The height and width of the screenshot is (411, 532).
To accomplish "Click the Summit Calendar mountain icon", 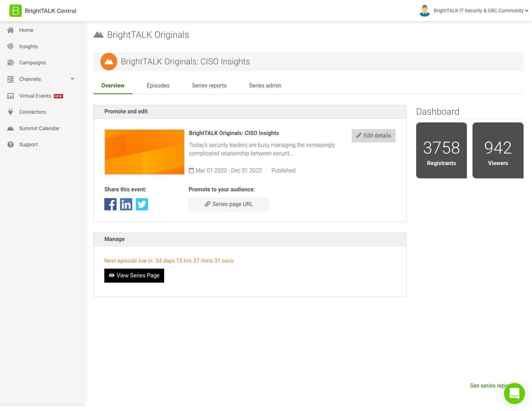I will 10,128.
